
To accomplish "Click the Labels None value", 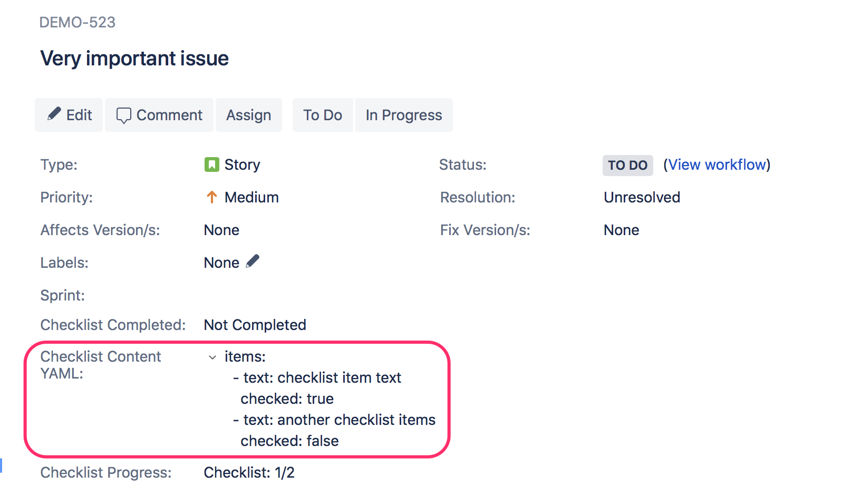I will 221,263.
